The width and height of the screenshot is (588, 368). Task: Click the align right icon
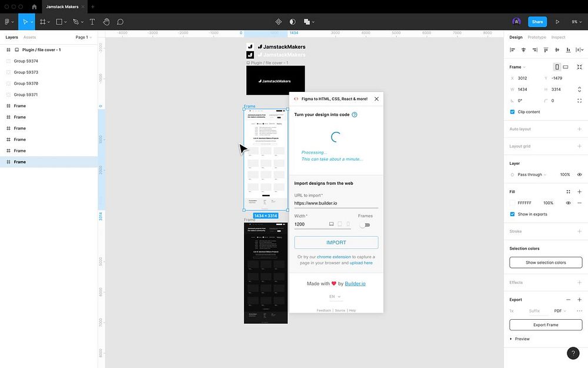pyautogui.click(x=534, y=49)
